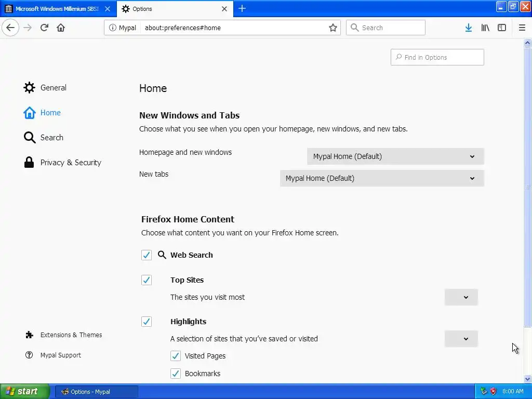Click the Top Sites label
This screenshot has height=399, width=532.
coord(187,280)
